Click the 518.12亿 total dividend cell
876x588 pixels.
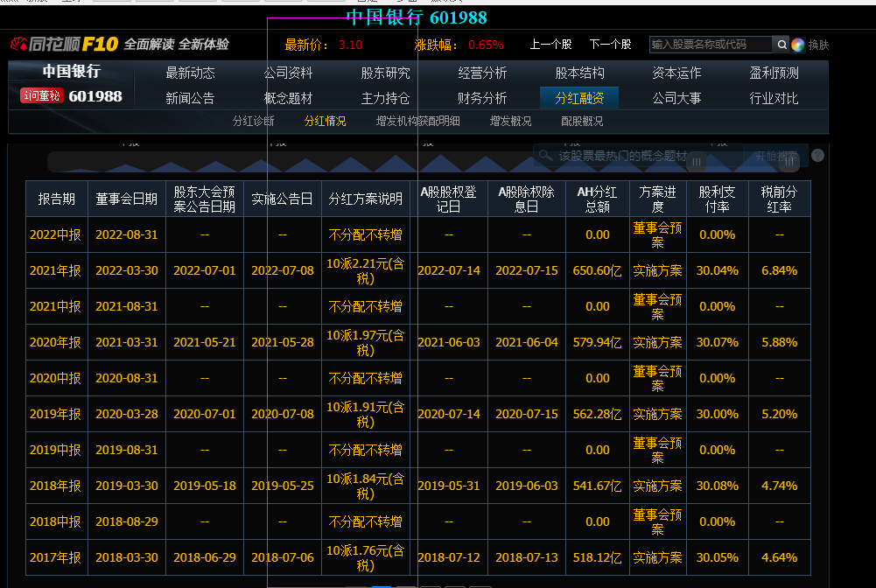pos(597,557)
